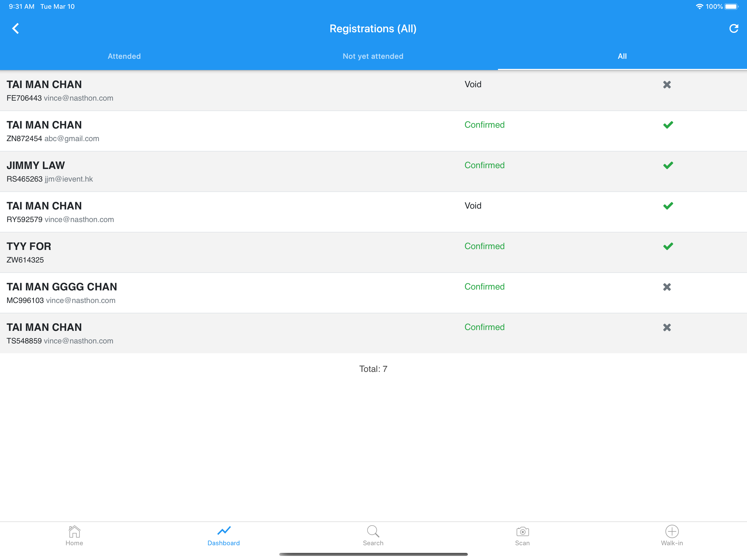Tap the code and email line RY592579 vince@nasthon.com
747x560 pixels.
click(x=60, y=220)
